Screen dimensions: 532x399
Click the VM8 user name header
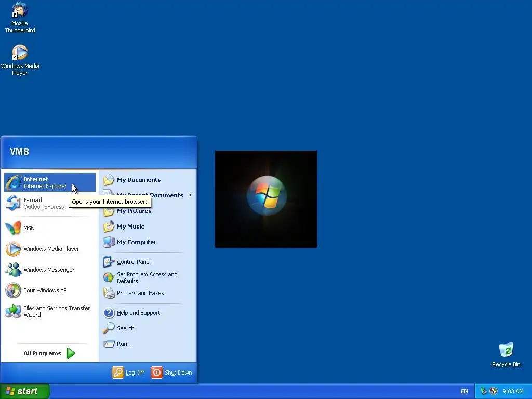pyautogui.click(x=19, y=152)
